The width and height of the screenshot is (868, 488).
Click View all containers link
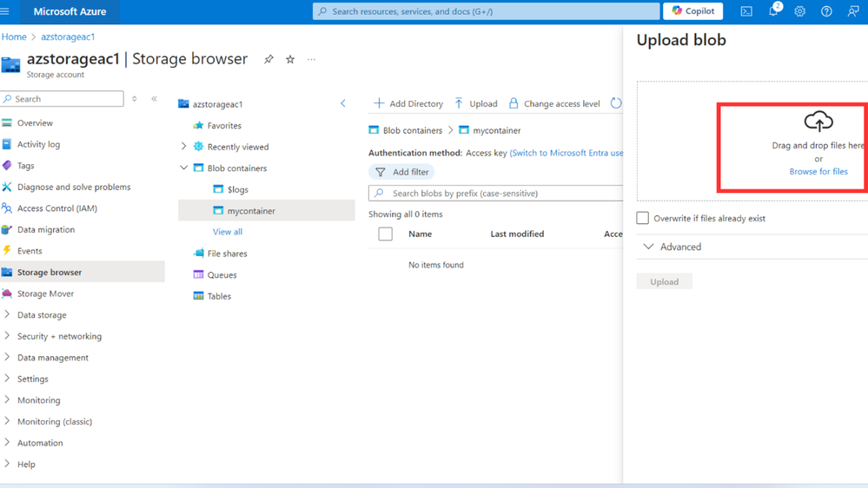(x=228, y=232)
